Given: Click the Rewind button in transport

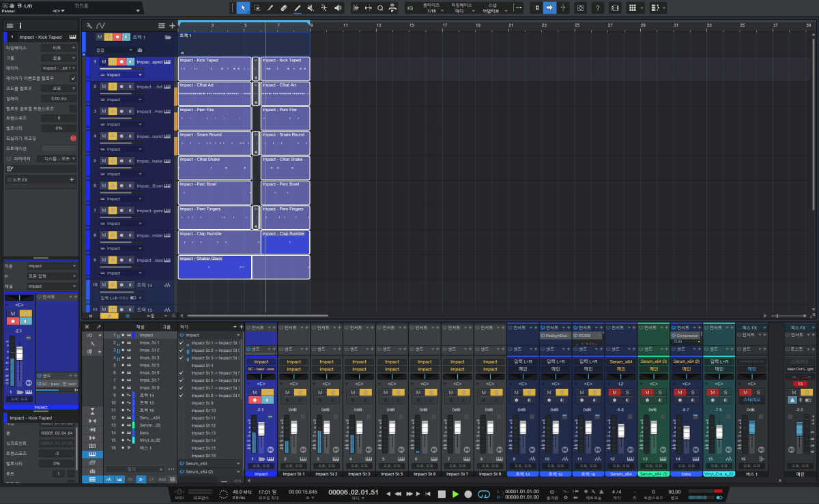Looking at the screenshot, I should click(397, 494).
